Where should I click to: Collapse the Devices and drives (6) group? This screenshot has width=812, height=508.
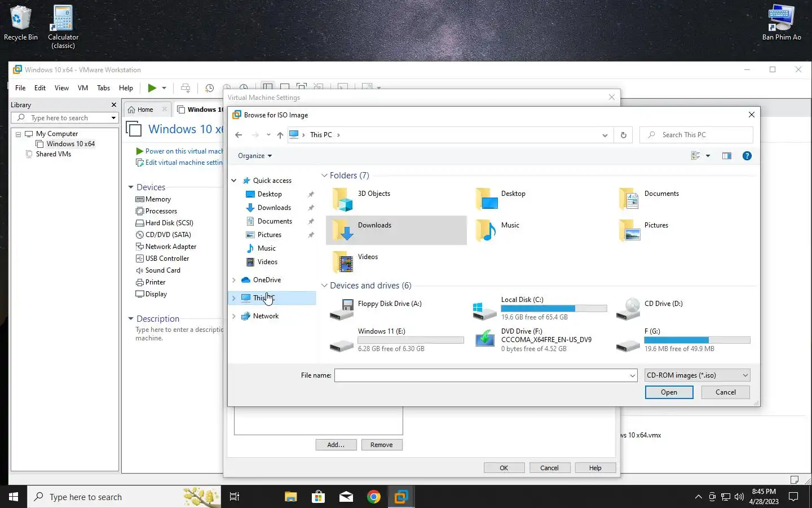coord(324,286)
